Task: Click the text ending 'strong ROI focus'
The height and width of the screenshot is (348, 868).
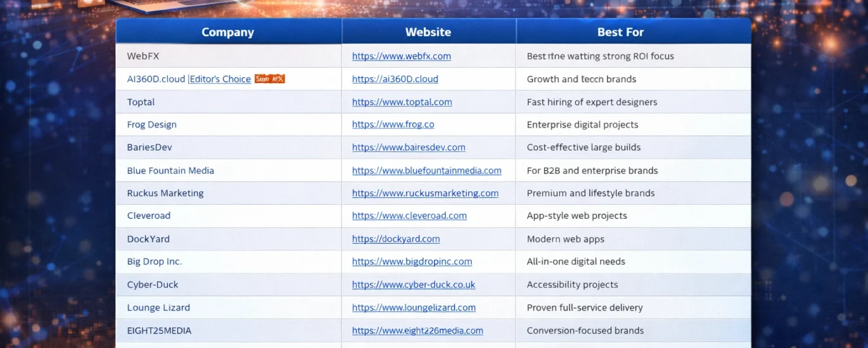Action: pyautogui.click(x=601, y=56)
